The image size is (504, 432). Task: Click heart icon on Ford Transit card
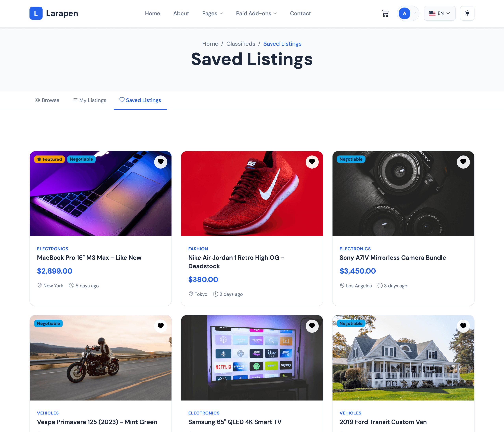463,326
